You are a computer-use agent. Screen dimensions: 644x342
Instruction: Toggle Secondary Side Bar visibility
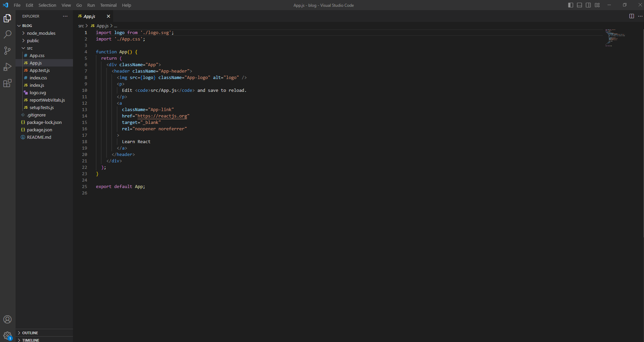(588, 5)
